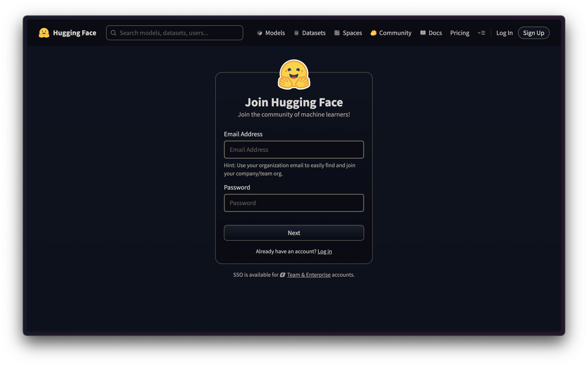588x366 pixels.
Task: Focus the Password input field
Action: 294,203
